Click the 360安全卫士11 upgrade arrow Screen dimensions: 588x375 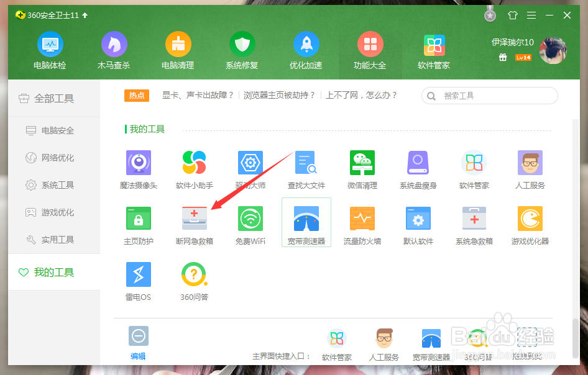(x=85, y=16)
